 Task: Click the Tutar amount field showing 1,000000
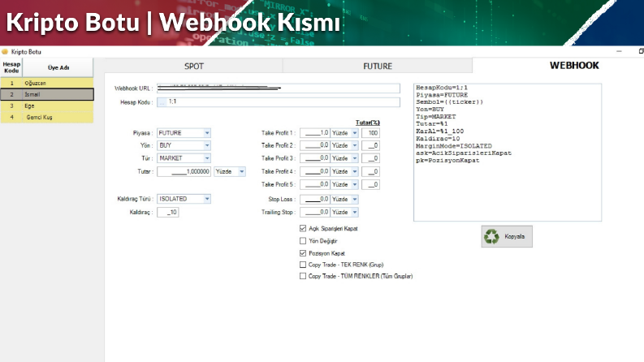click(x=184, y=171)
